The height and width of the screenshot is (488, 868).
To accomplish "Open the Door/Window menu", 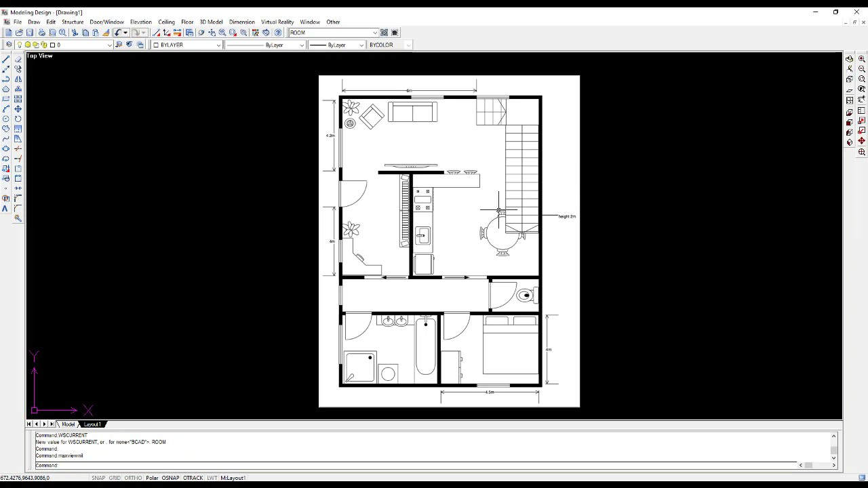I will pos(106,22).
